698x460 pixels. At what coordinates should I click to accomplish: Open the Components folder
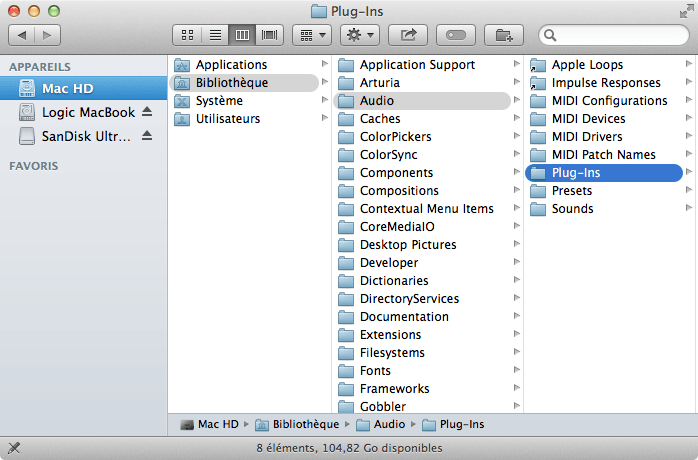(x=395, y=173)
